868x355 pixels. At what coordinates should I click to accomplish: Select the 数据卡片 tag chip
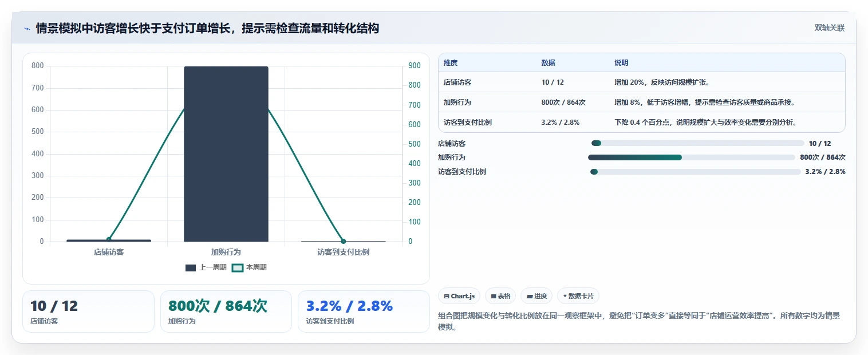pos(578,296)
